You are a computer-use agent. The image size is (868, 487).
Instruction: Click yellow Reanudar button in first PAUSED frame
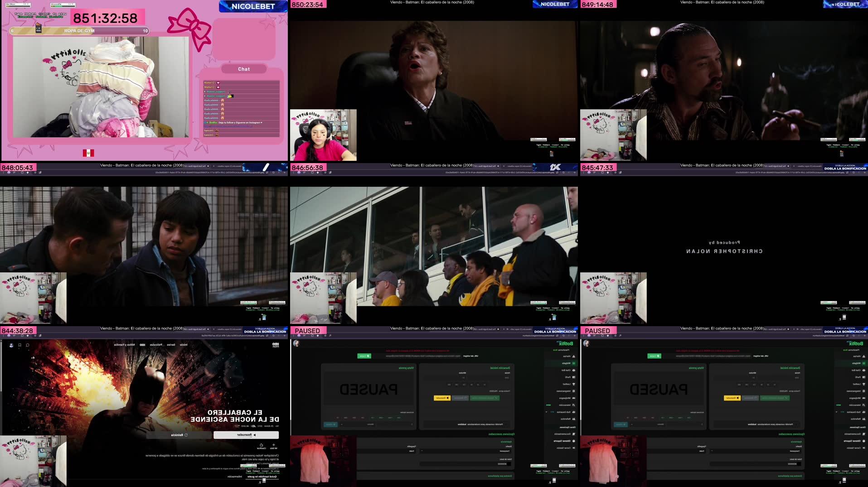[442, 398]
